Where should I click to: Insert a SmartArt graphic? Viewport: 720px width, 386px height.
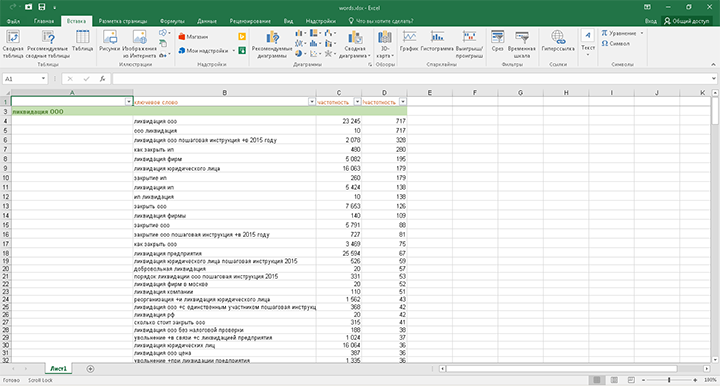[163, 44]
